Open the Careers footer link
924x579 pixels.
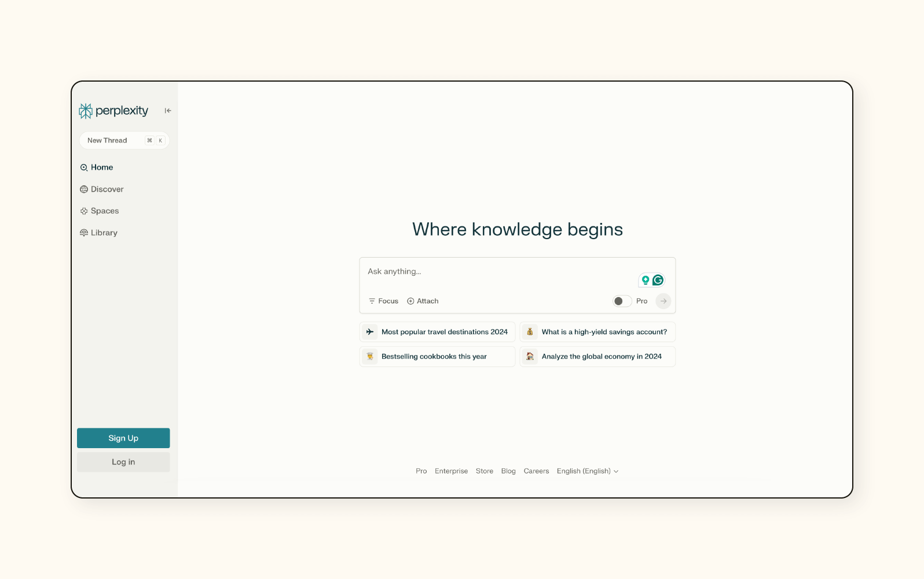[537, 471]
